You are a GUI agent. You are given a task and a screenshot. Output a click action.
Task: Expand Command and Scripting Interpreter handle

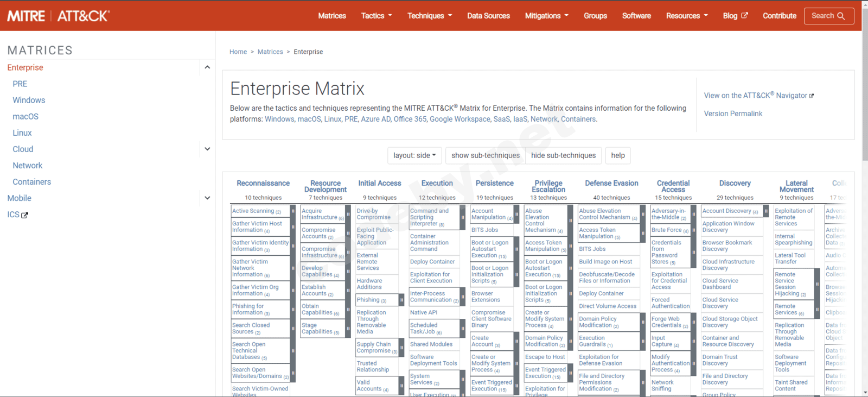tap(463, 217)
